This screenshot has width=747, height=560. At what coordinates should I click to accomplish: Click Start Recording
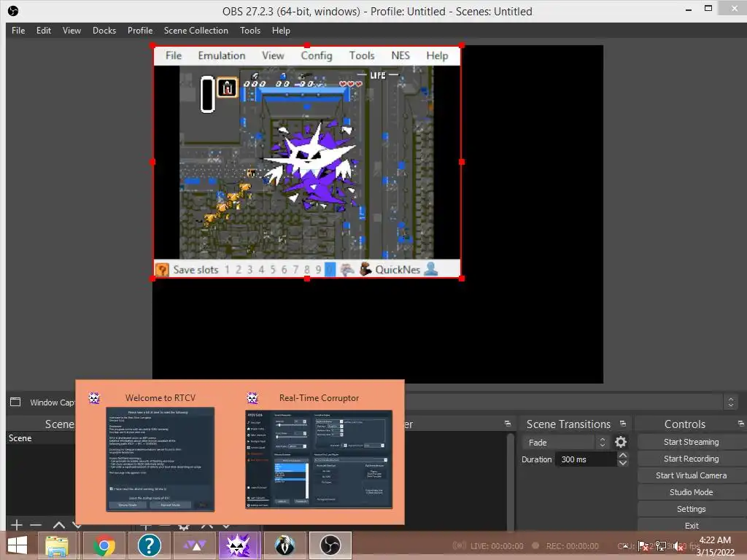[691, 458]
